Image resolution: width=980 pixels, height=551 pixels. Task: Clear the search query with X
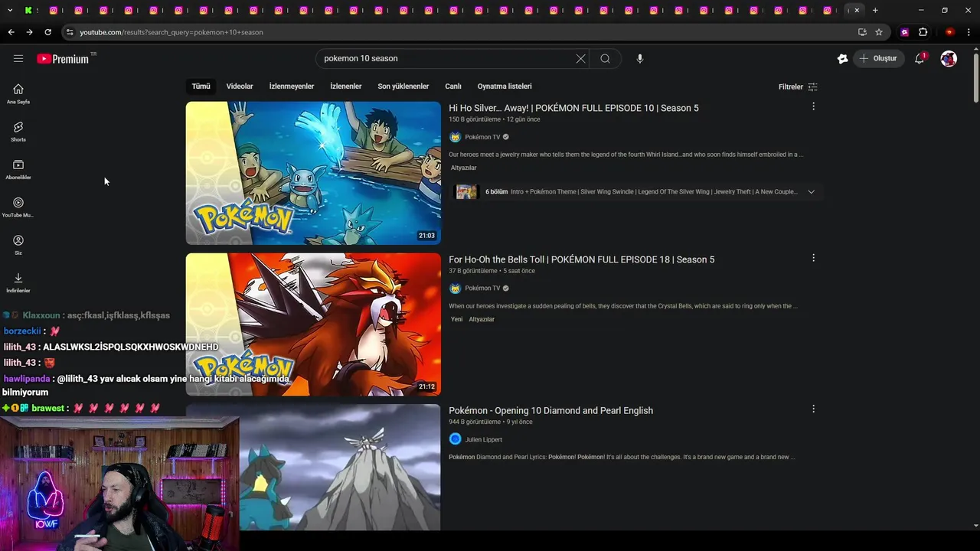tap(580, 58)
